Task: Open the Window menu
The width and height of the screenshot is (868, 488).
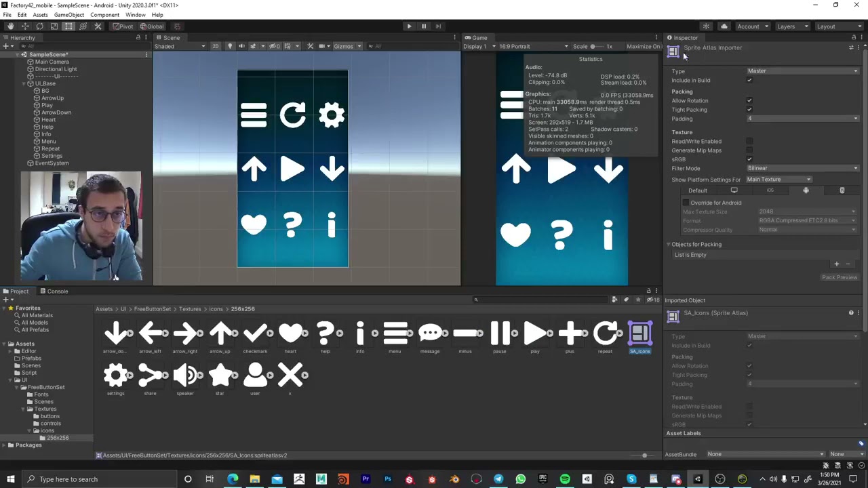Action: 135,15
